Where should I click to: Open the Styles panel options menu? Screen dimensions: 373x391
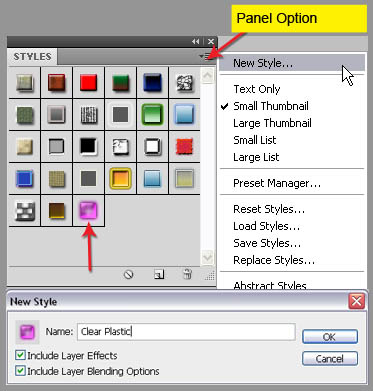point(206,57)
